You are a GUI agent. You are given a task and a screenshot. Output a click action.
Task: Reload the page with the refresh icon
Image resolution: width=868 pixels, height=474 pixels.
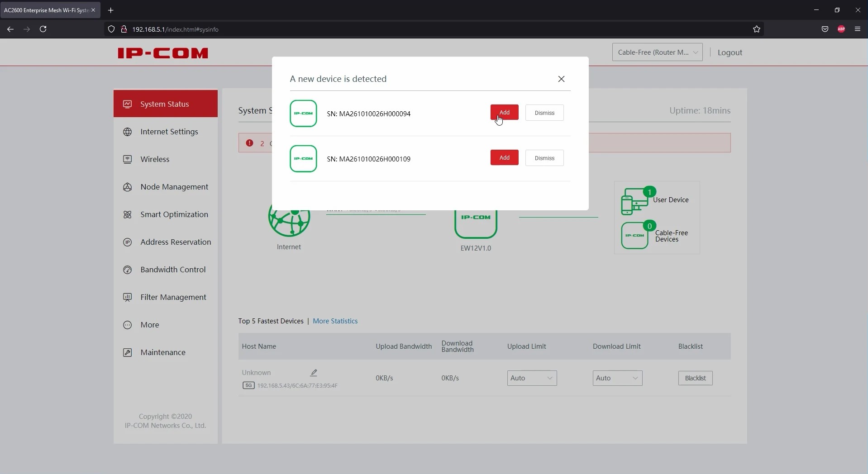click(x=43, y=29)
